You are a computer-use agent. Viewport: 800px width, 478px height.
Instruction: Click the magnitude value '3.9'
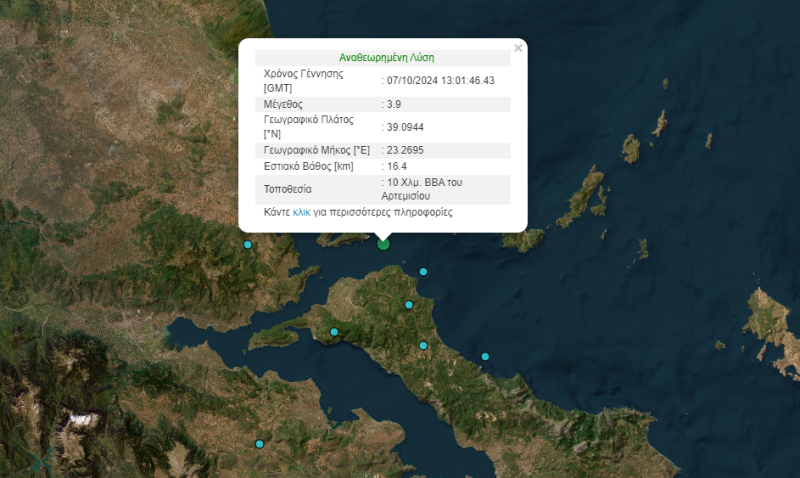[x=394, y=105]
